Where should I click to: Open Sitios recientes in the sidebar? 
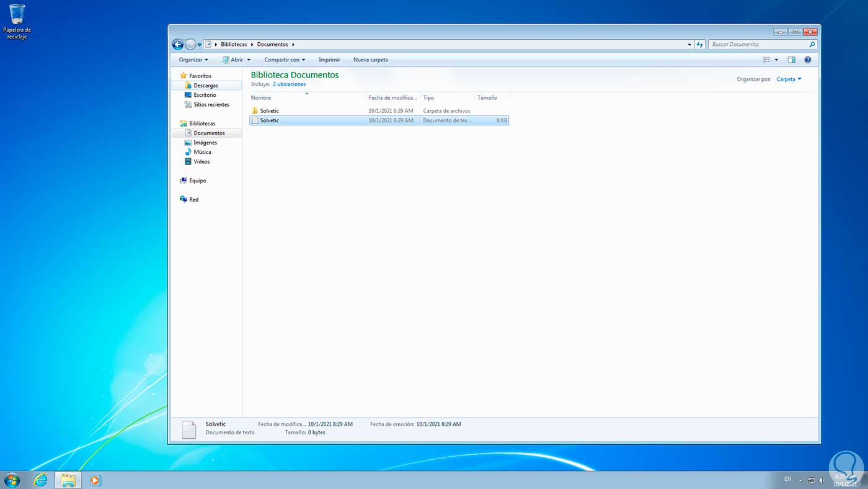coord(211,105)
